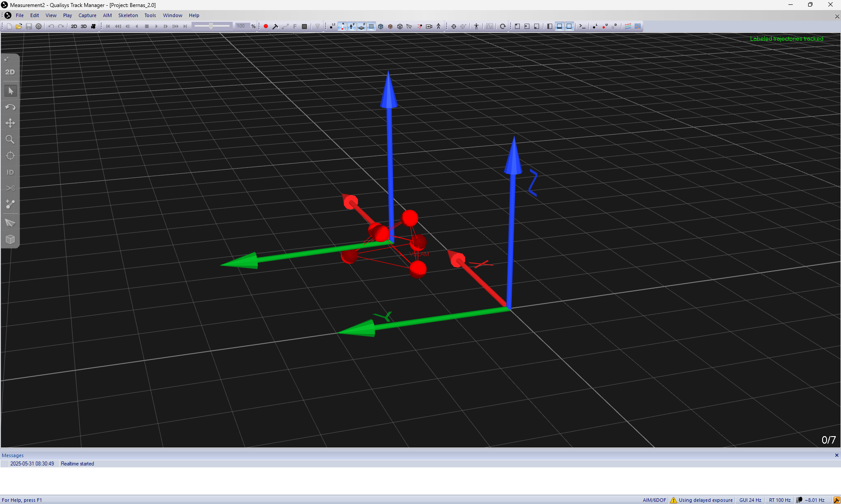
Task: Toggle skeleton display icon
Action: (x=438, y=26)
